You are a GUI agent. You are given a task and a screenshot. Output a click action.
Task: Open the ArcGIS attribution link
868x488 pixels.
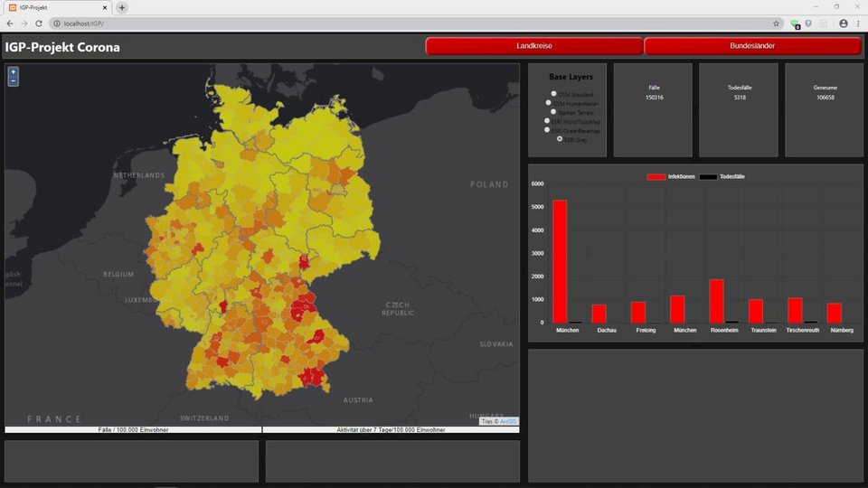click(x=509, y=421)
